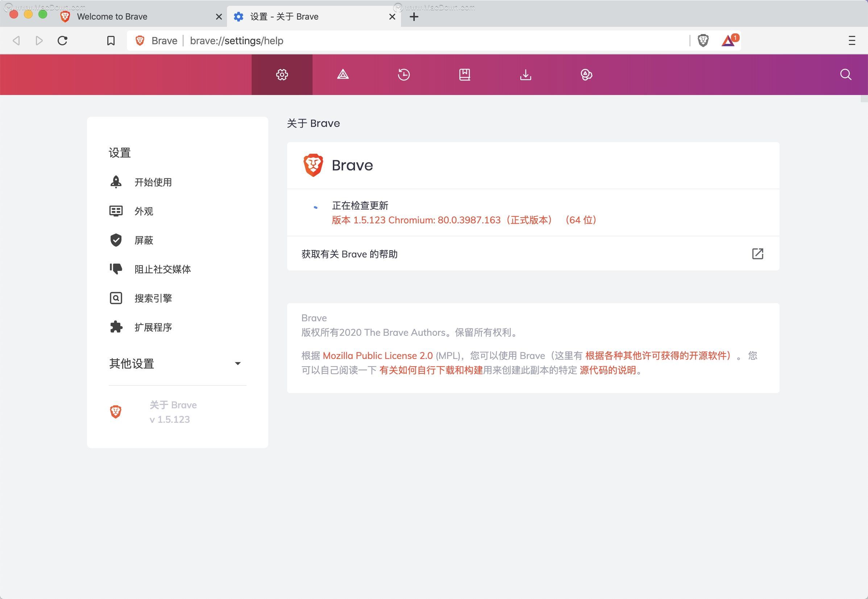The height and width of the screenshot is (599, 868).
Task: Open the Sync circles icon in header
Action: tap(586, 74)
